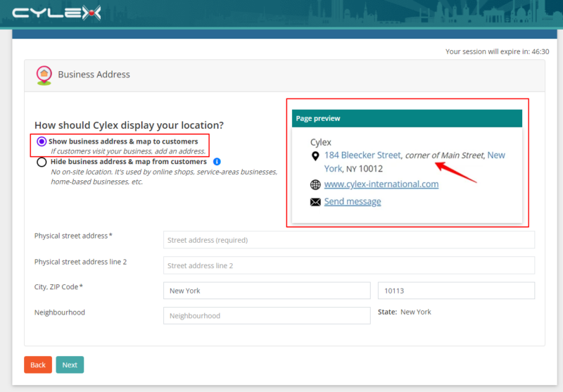Click the 'Neighbourhood' label text

click(x=60, y=312)
